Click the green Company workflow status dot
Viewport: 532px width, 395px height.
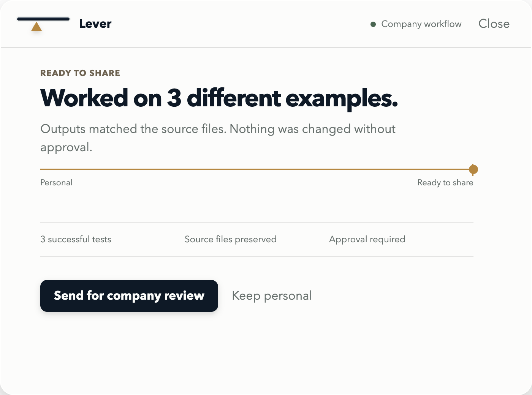pos(373,24)
